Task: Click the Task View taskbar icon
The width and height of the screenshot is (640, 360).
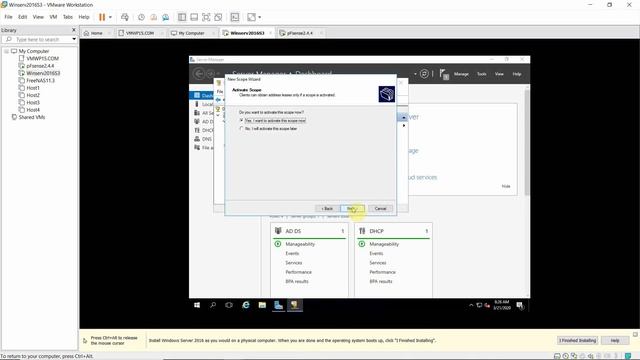Action: click(x=229, y=305)
